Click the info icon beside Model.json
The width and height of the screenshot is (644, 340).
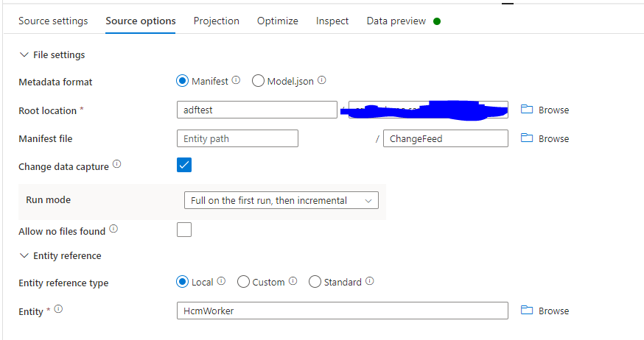(x=321, y=80)
